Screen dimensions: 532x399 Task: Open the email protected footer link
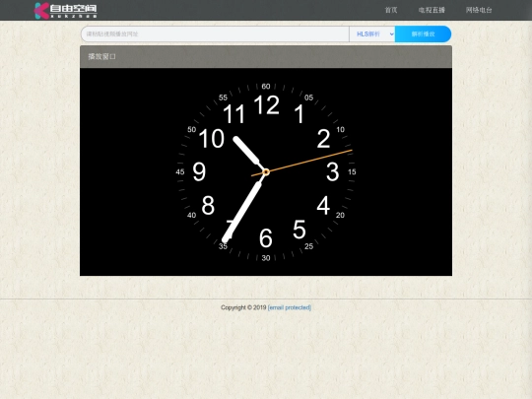pos(290,307)
